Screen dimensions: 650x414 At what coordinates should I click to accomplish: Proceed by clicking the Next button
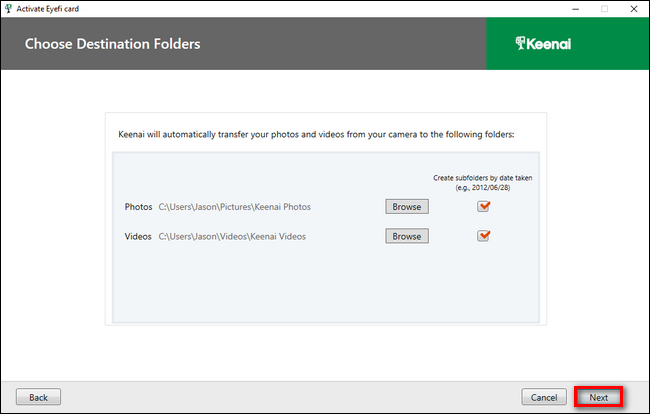[x=598, y=397]
